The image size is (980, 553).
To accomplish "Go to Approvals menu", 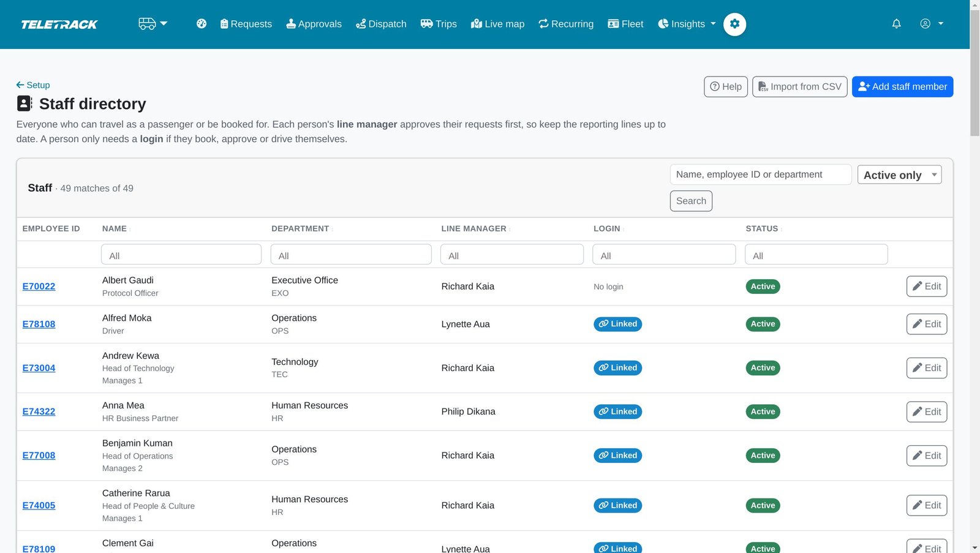I will [314, 24].
